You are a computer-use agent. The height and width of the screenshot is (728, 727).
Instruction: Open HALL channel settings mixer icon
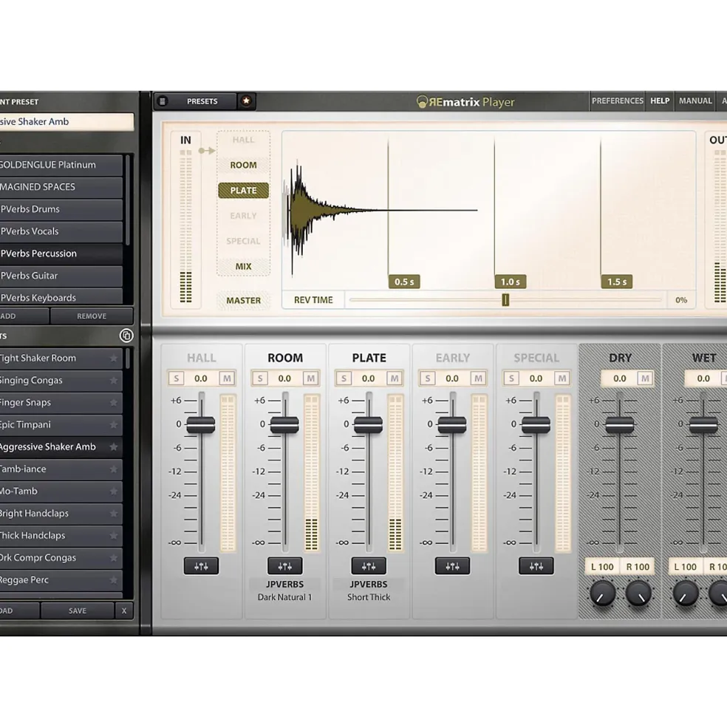[201, 566]
